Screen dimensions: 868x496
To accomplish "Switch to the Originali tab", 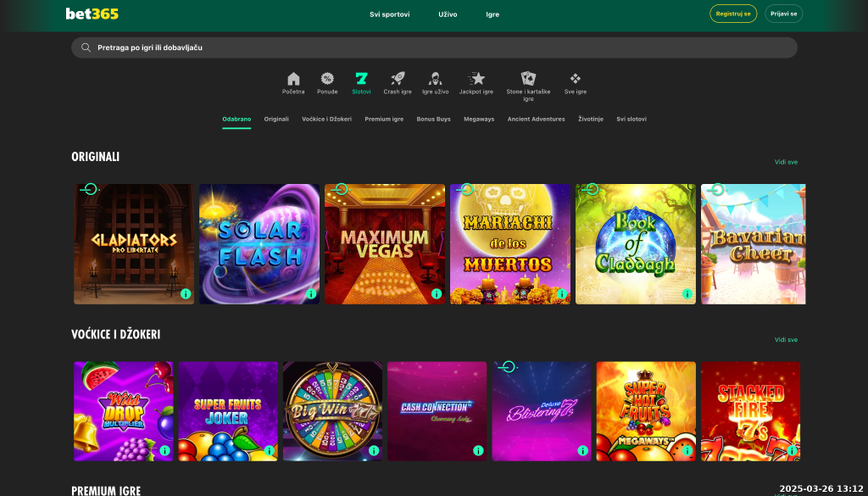I will pos(276,119).
